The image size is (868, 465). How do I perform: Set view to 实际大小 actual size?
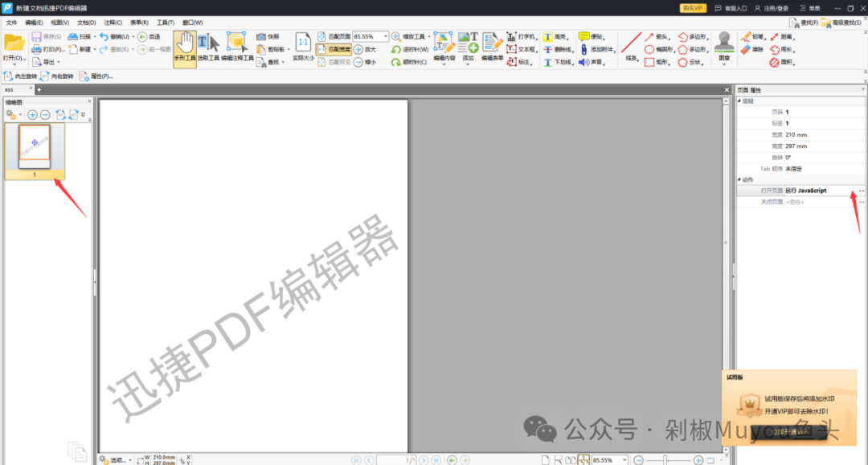click(x=303, y=47)
